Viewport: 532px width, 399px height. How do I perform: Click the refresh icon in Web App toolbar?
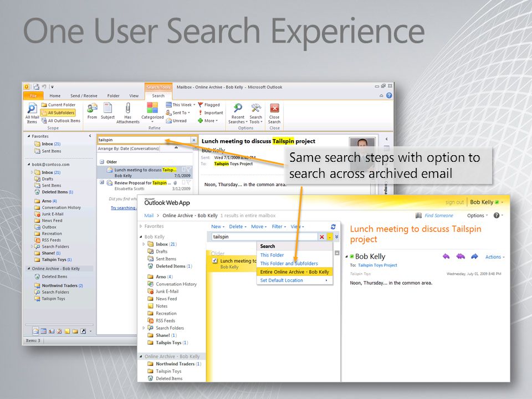(x=333, y=227)
